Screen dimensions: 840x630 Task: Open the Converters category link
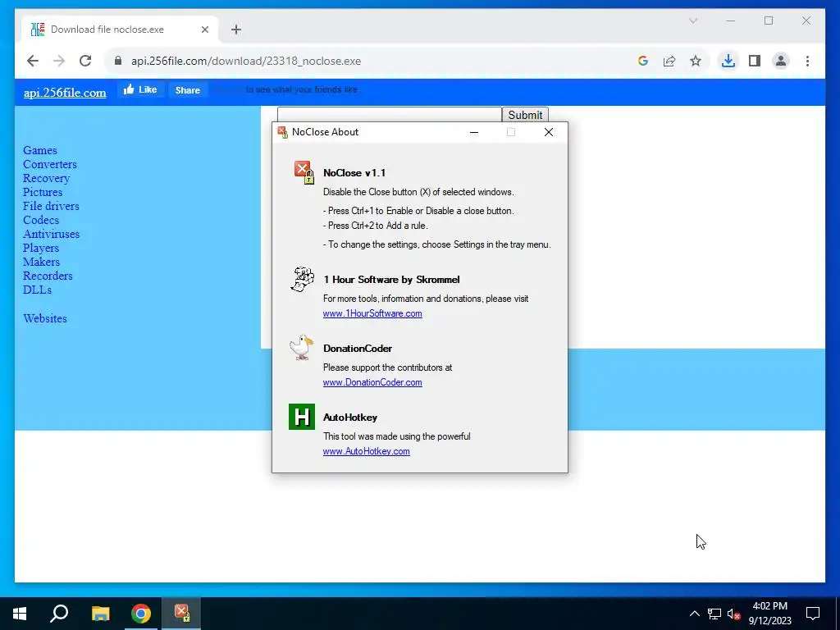tap(50, 164)
